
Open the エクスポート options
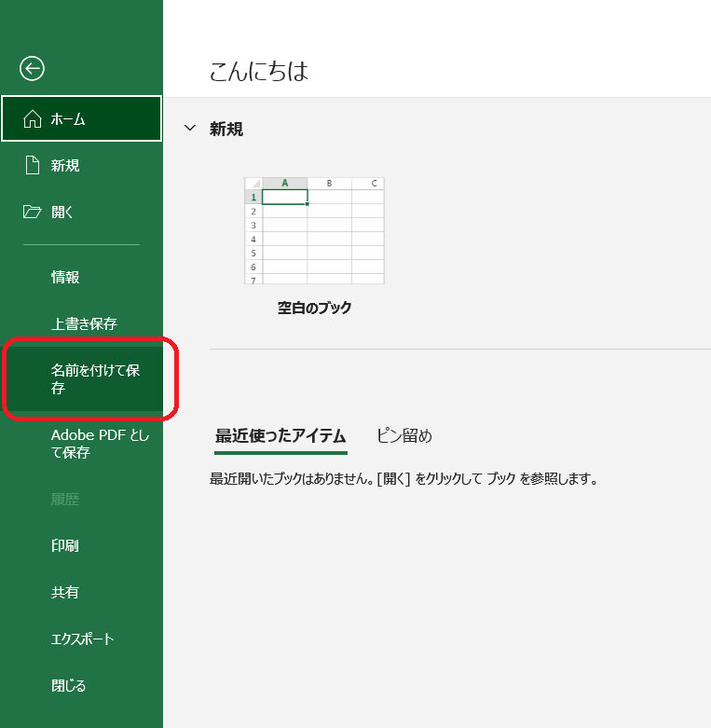[82, 639]
